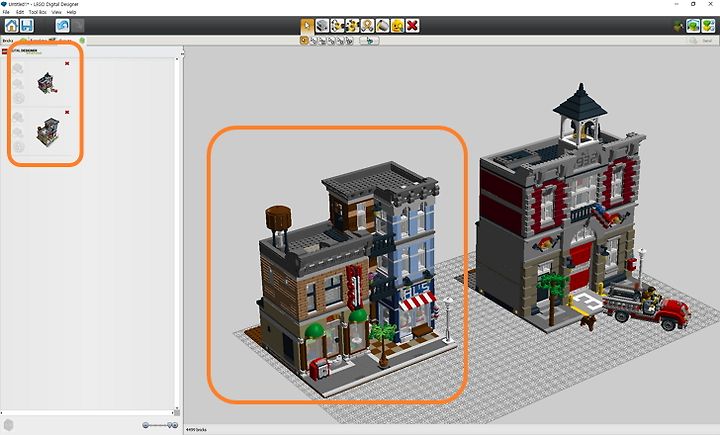Pick the Paint bucket tool
The image size is (720, 435).
(x=382, y=26)
